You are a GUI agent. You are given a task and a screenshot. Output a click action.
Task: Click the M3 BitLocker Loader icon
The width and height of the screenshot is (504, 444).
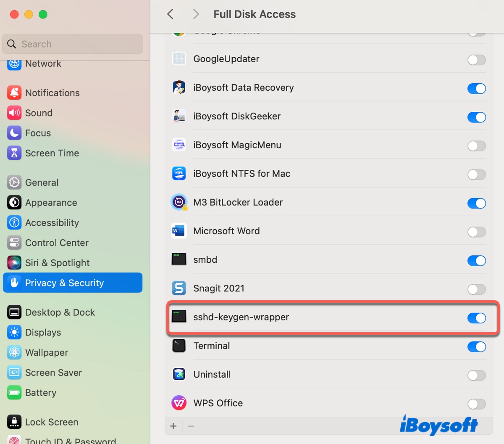179,202
